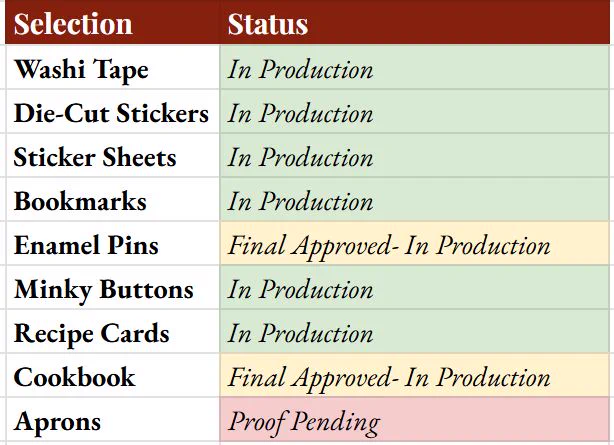The width and height of the screenshot is (614, 445).
Task: Select the Selection header cell
Action: coord(113,23)
